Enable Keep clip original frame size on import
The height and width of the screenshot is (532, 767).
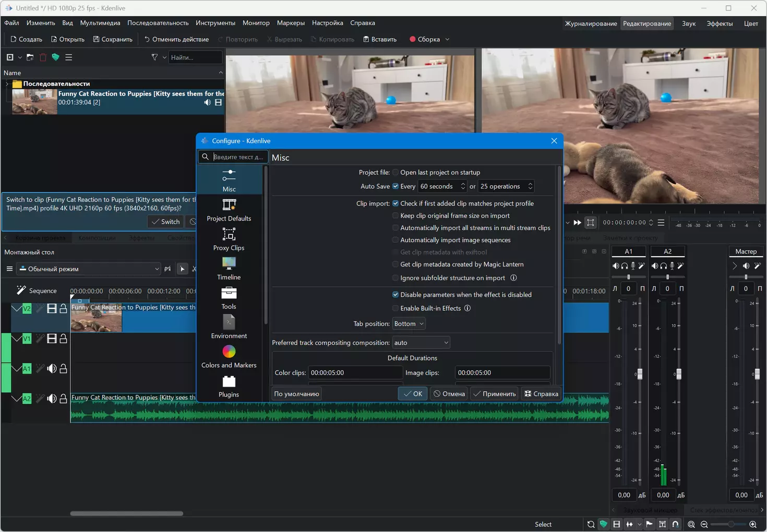click(396, 215)
